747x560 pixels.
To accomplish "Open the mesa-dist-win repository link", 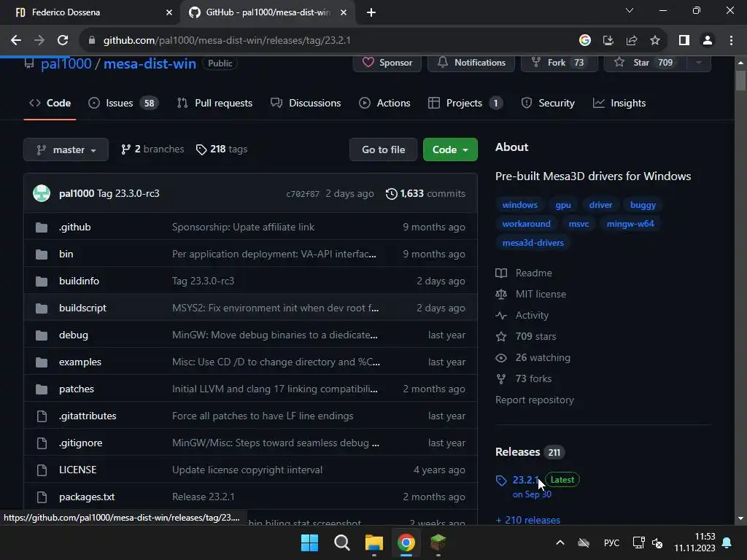I will [150, 63].
